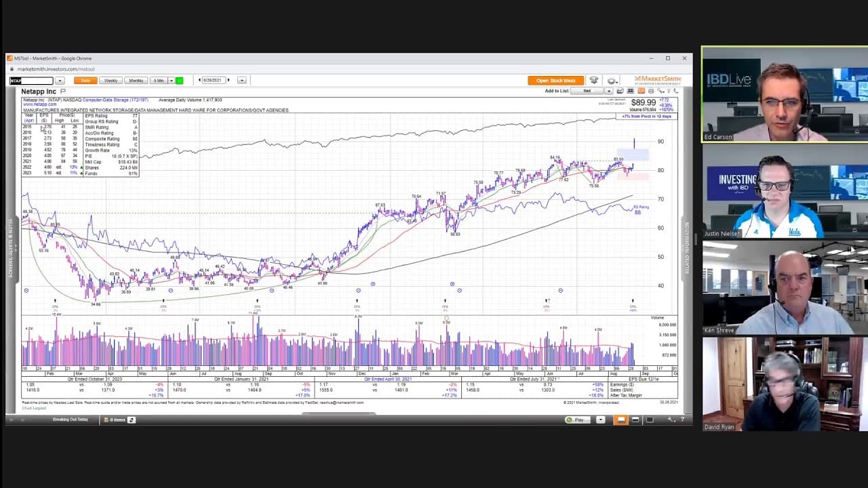Click the bottom bar help icon
The image size is (868, 488).
pos(682,420)
